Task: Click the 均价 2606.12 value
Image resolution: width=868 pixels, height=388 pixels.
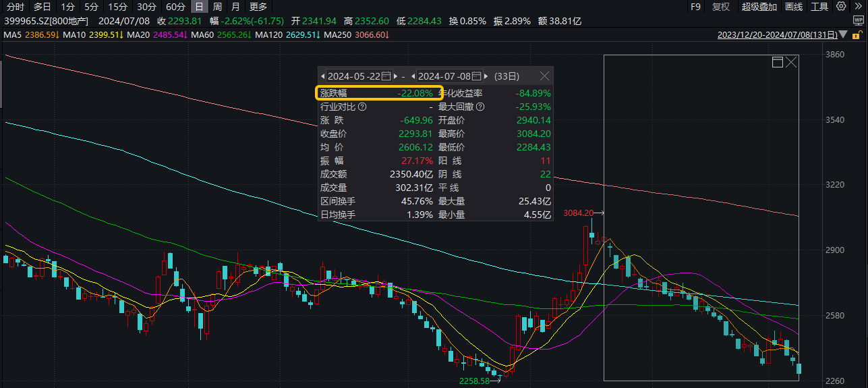Action: pos(416,147)
